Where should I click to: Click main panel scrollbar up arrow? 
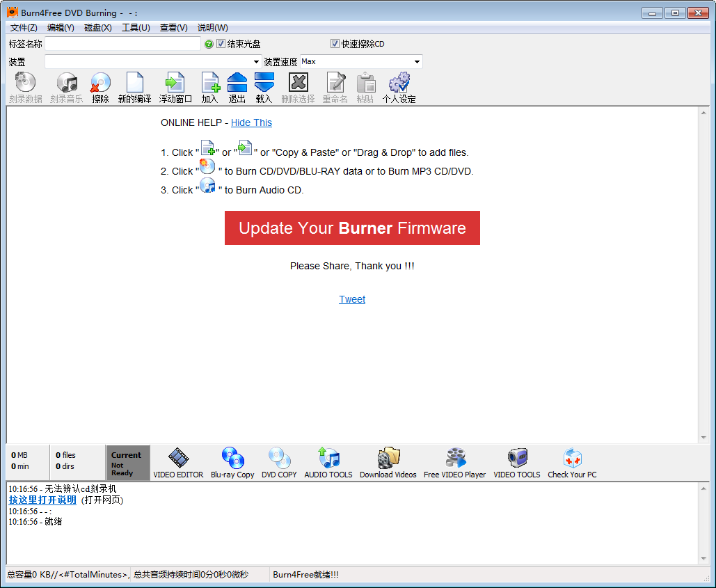pyautogui.click(x=703, y=112)
